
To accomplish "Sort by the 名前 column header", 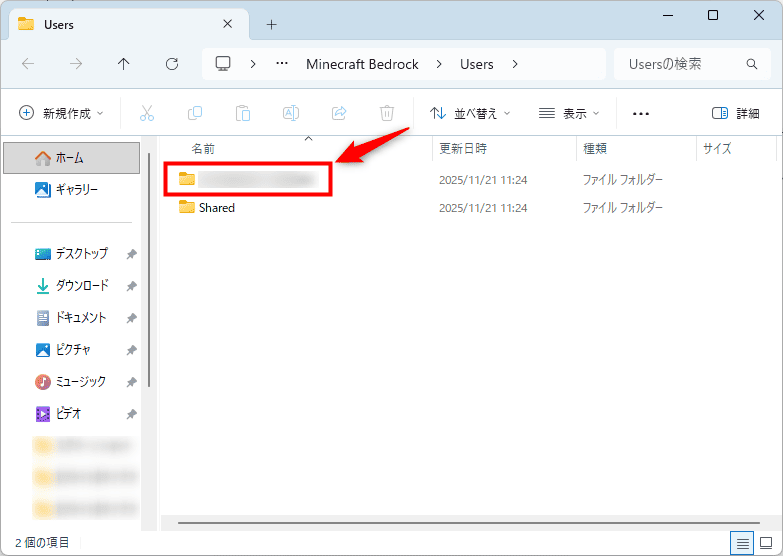I will [x=203, y=149].
